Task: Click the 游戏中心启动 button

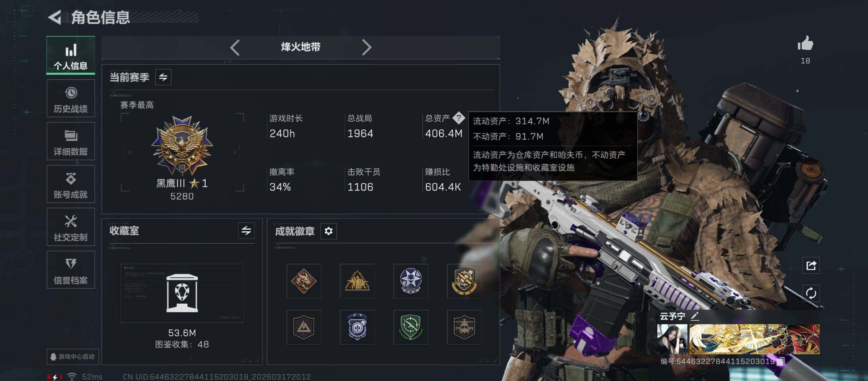Action: (x=73, y=357)
